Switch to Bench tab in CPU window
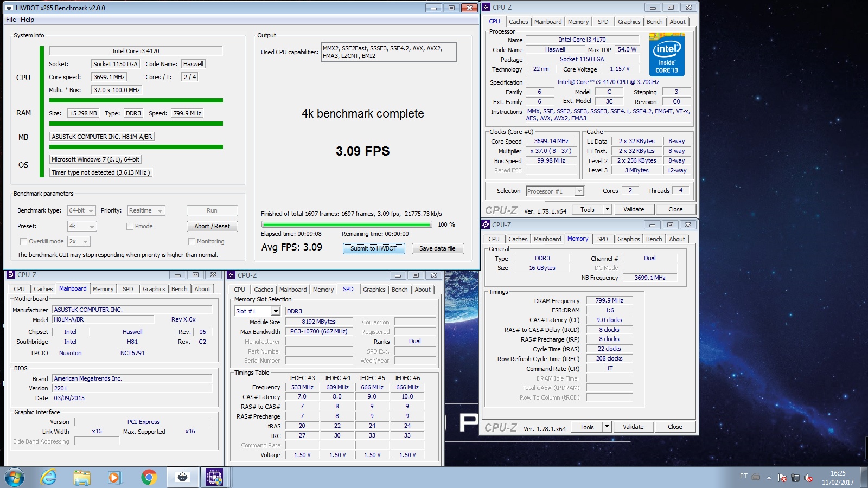Screen dimensions: 868x488 click(x=654, y=22)
